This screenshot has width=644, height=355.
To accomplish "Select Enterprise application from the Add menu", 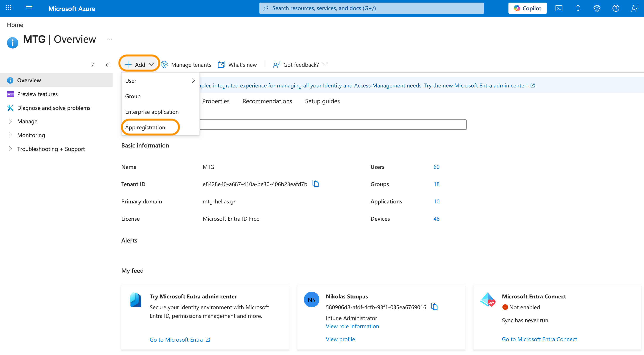I will pos(160,112).
